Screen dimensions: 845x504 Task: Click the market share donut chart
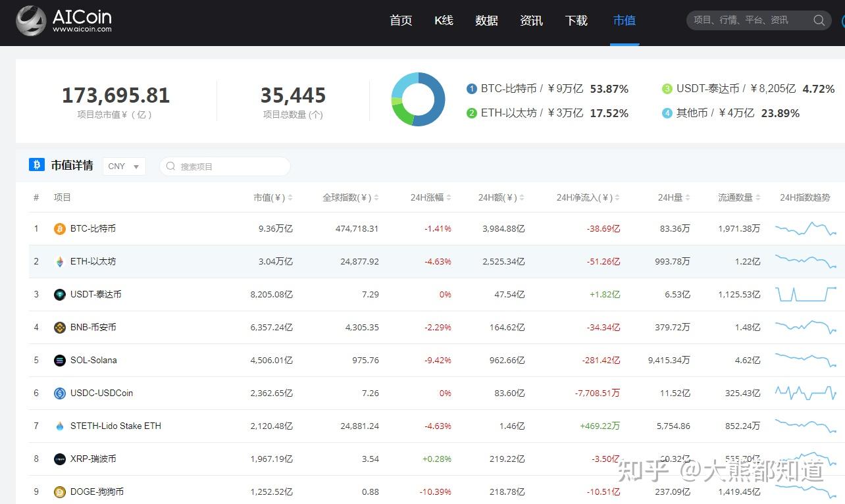click(x=418, y=99)
